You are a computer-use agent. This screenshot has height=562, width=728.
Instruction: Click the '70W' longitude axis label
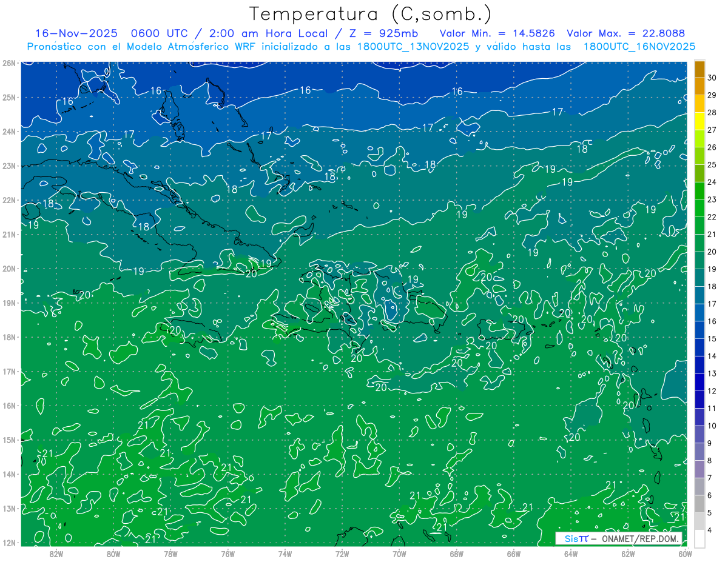point(399,554)
